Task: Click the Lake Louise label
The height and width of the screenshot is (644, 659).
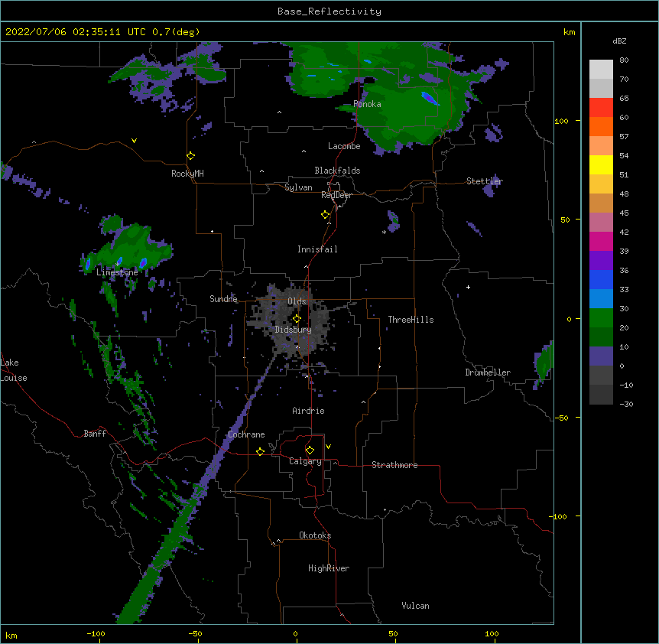Action: click(14, 370)
